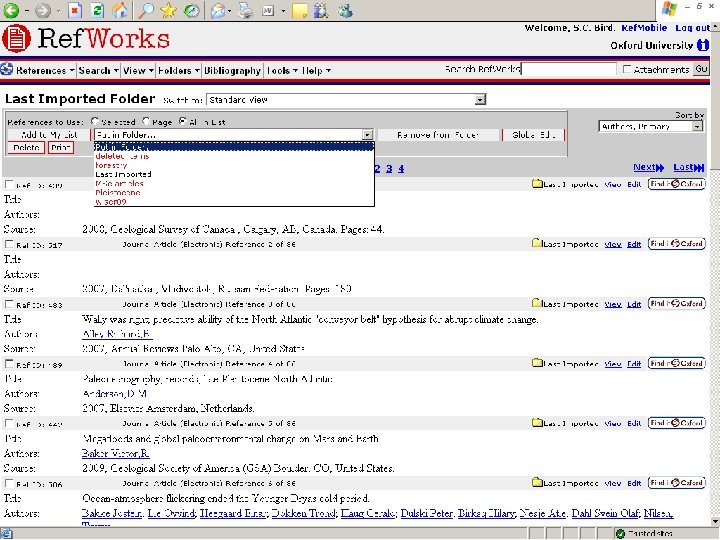Check the box for Anderson reference row

[x=9, y=364]
